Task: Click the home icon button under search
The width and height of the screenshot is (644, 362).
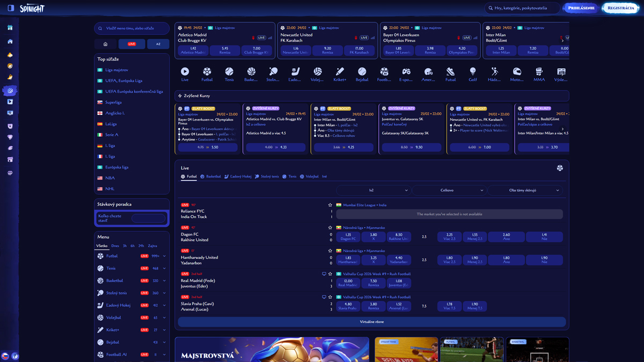Action: coord(105,44)
